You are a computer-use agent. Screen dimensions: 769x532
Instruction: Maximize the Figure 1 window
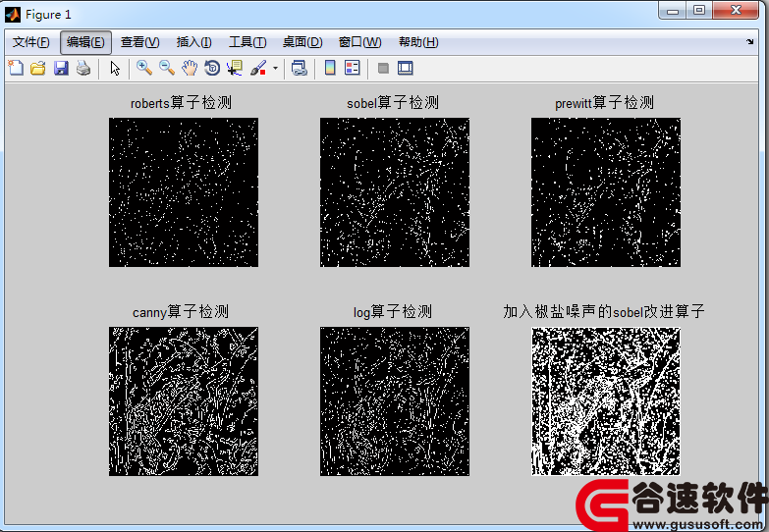click(x=699, y=11)
